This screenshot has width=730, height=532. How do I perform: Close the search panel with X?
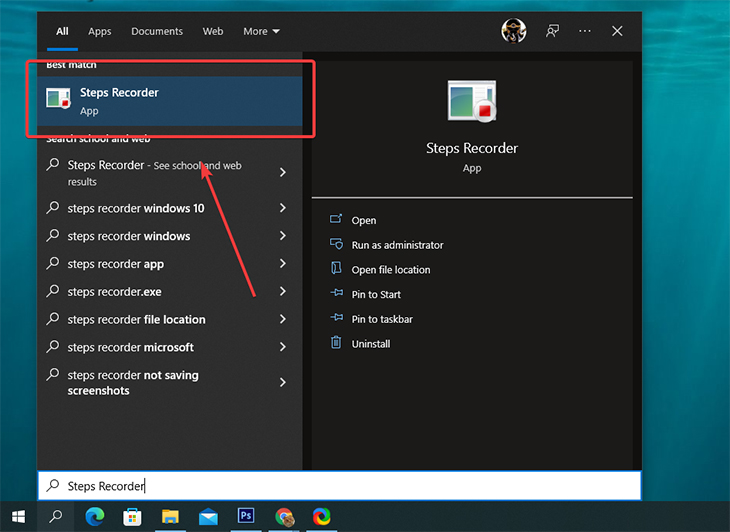(617, 31)
